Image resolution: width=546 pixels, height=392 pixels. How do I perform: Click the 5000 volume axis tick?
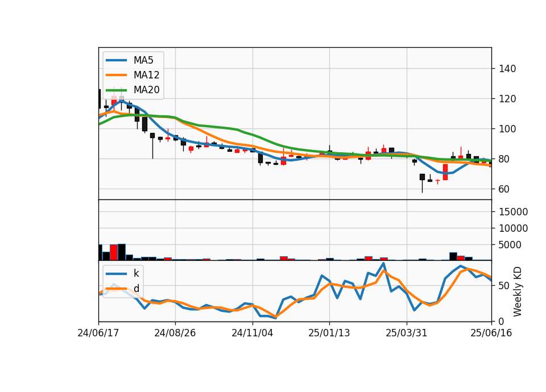point(510,245)
